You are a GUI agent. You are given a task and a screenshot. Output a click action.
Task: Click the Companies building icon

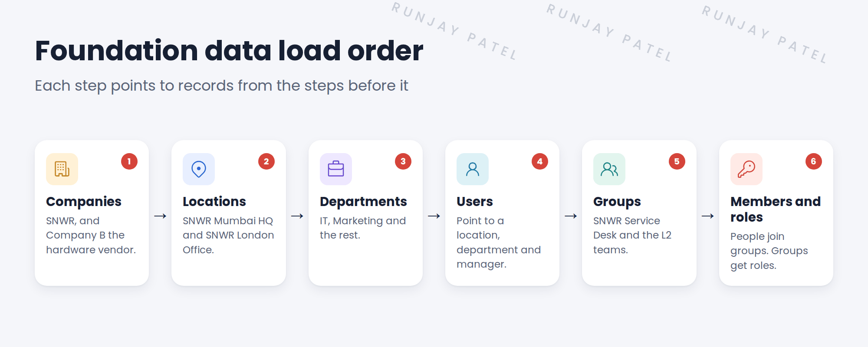pyautogui.click(x=62, y=169)
